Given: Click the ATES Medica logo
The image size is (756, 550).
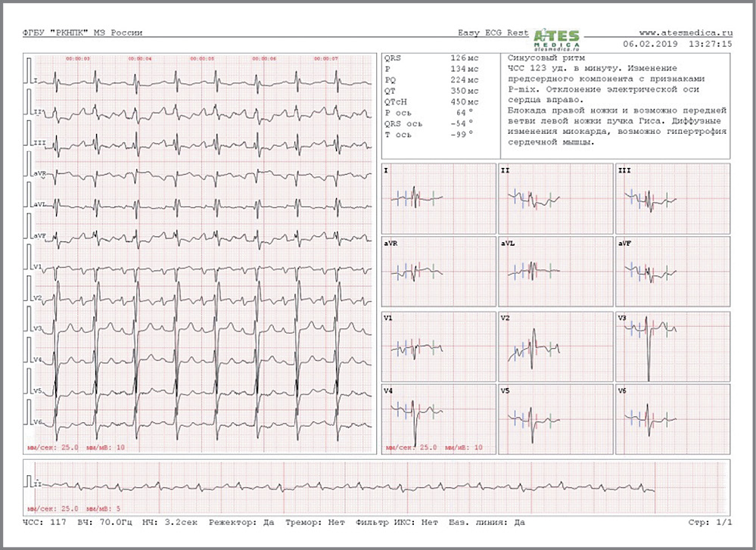Looking at the screenshot, I should coord(556,38).
